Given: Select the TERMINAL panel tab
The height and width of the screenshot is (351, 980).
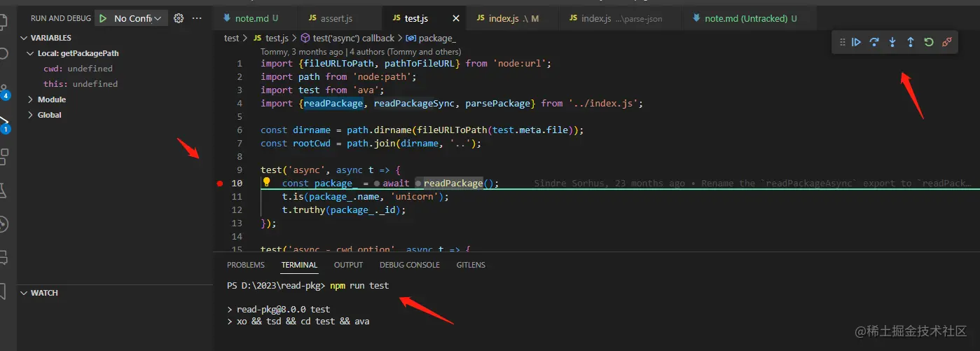Looking at the screenshot, I should (299, 265).
